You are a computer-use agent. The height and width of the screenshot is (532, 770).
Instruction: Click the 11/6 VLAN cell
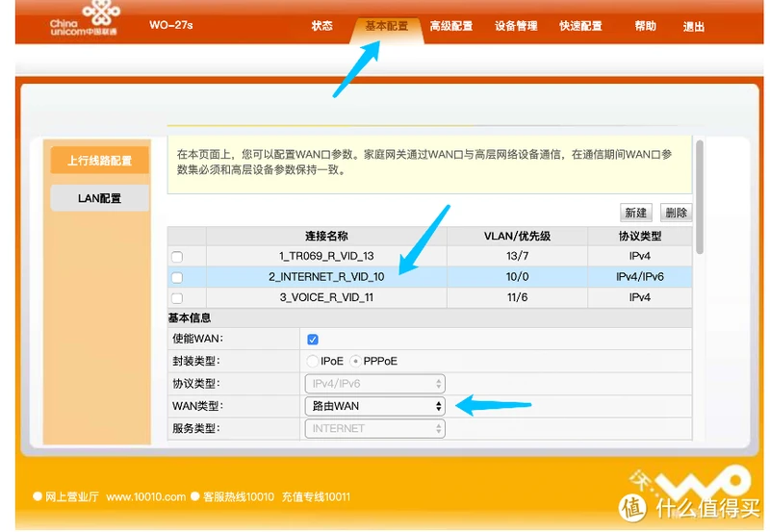517,297
